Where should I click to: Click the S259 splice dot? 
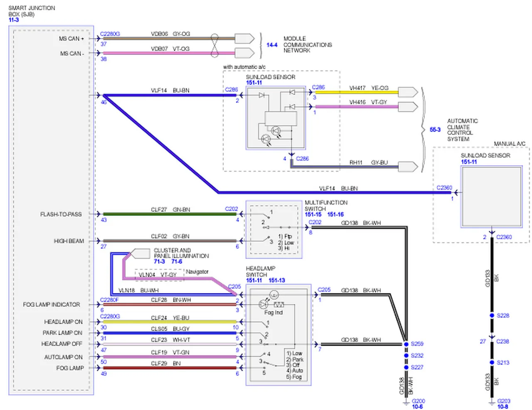tap(406, 344)
